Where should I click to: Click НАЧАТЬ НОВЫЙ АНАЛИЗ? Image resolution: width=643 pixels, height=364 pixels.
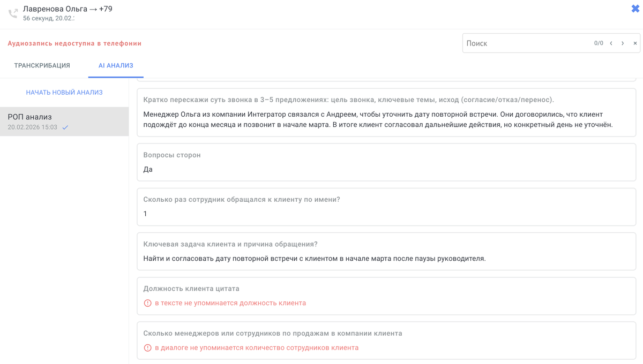64,93
